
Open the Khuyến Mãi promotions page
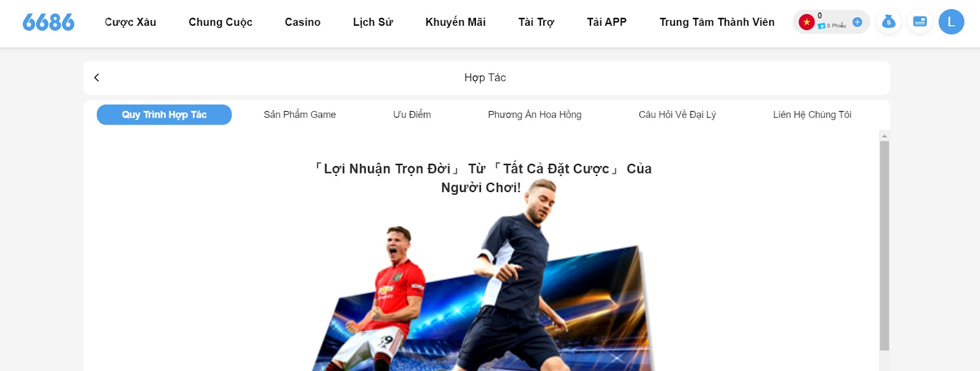click(x=456, y=22)
